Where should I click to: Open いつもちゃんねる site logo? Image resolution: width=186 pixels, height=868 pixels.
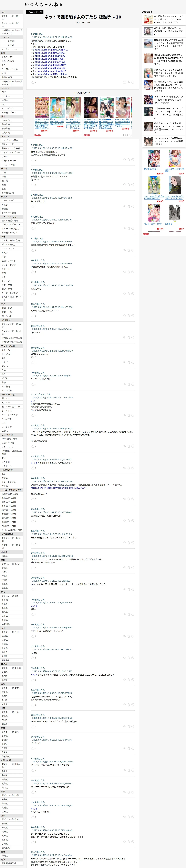44,4
